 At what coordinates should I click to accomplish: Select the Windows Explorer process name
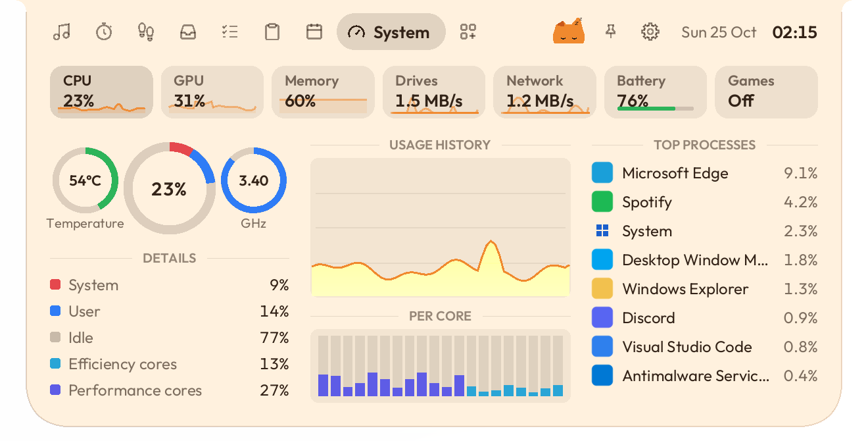(x=685, y=290)
